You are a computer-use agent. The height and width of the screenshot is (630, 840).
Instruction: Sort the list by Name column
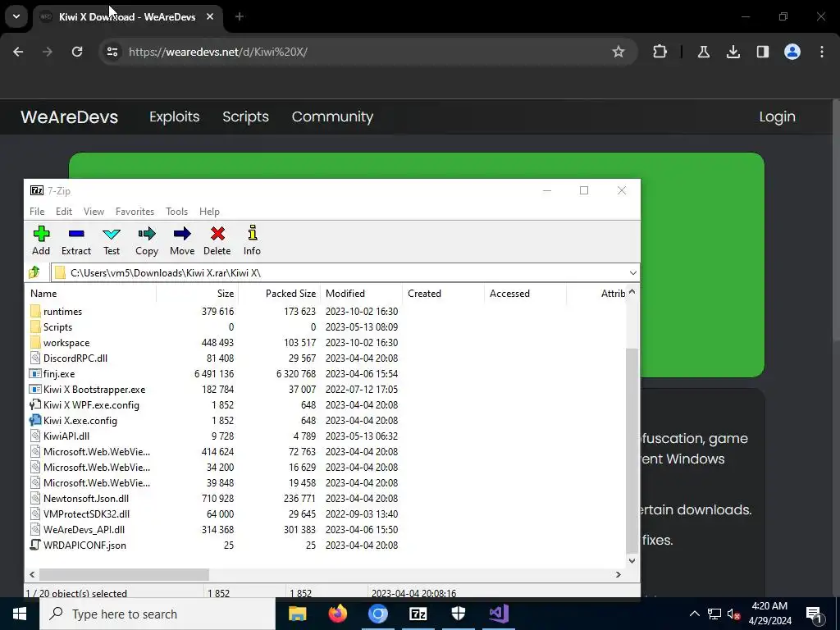pos(90,294)
